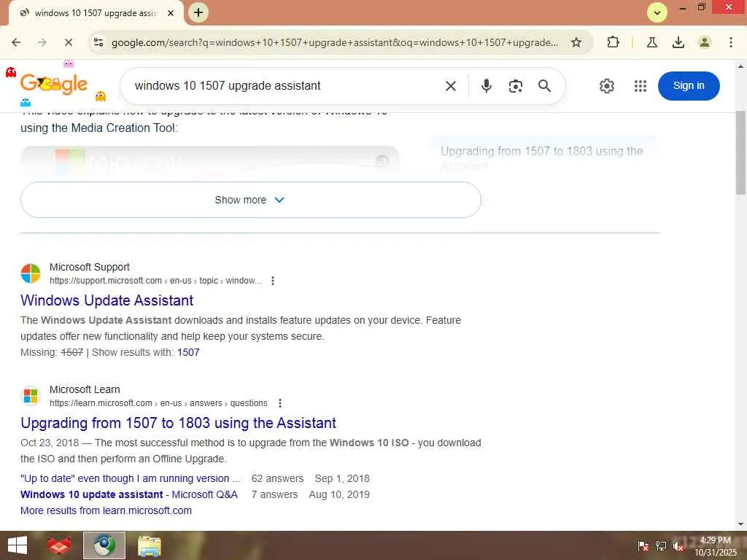Click the Microsoft Learn site name
Image resolution: width=747 pixels, height=560 pixels.
[x=85, y=389]
